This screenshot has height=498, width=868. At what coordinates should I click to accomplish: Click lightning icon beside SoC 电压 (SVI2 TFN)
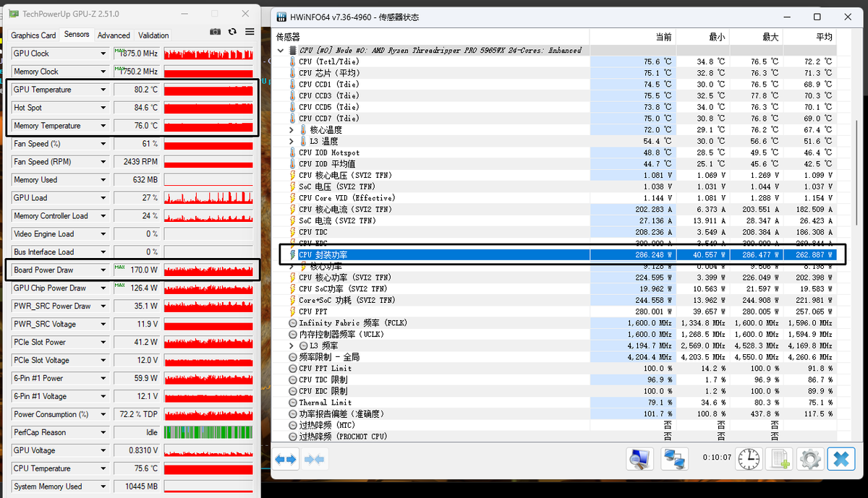292,186
